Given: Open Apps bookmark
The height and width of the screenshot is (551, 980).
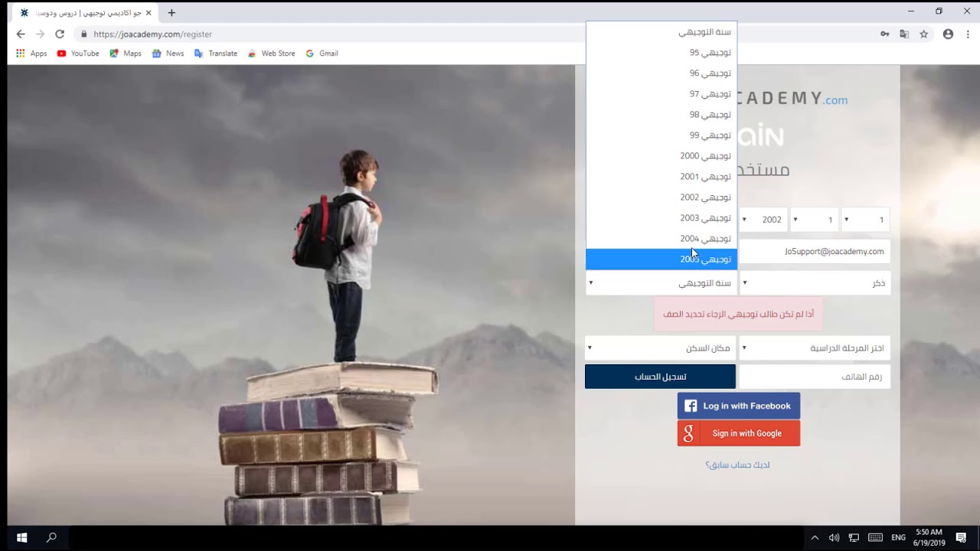Looking at the screenshot, I should point(31,54).
